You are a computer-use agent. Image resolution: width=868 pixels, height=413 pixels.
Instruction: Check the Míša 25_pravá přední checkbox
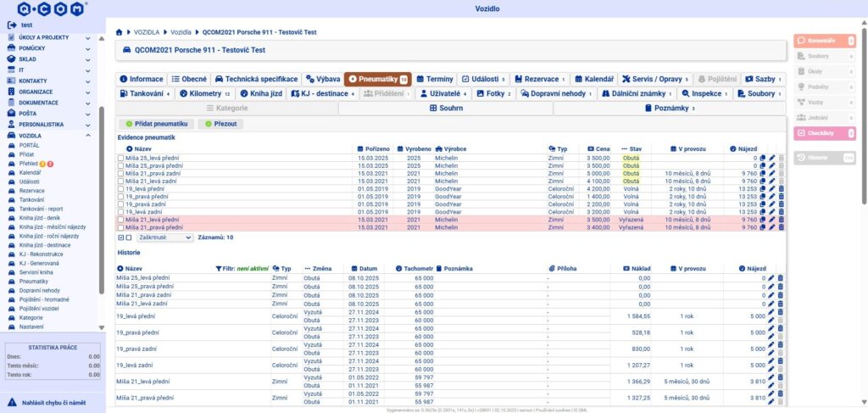pos(120,165)
